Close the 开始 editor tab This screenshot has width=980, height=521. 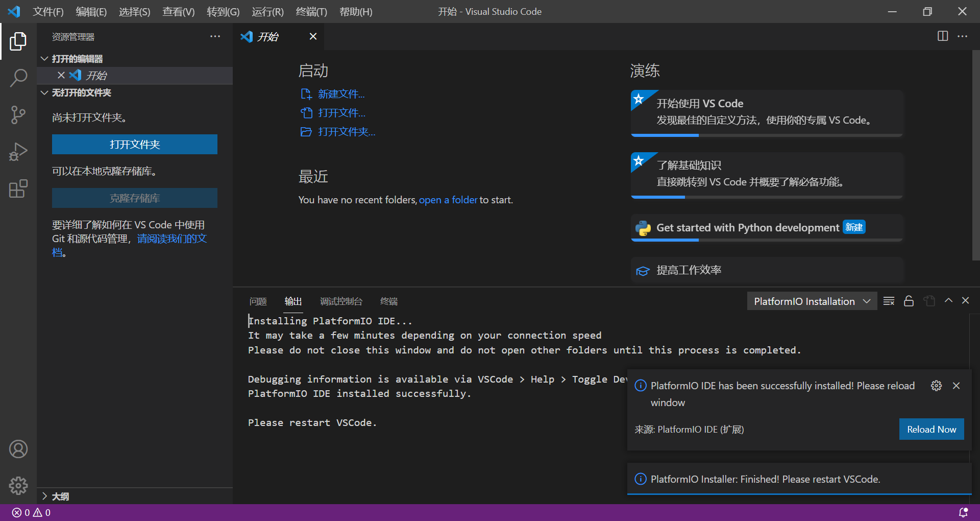coord(313,36)
